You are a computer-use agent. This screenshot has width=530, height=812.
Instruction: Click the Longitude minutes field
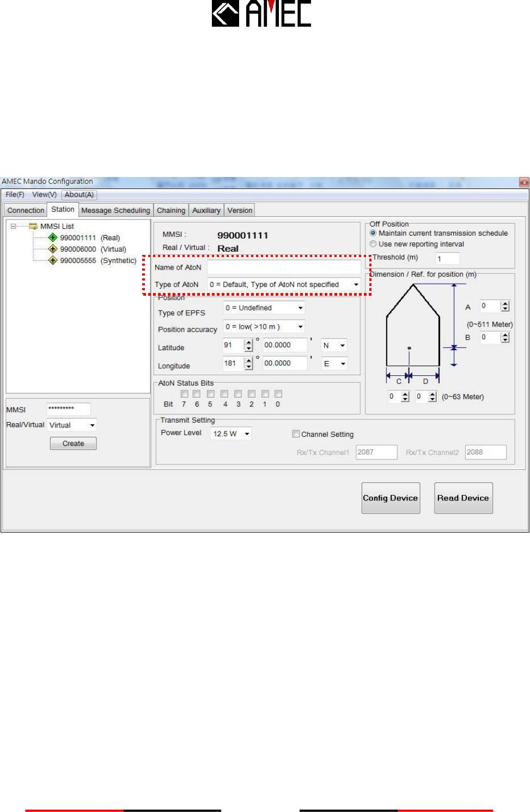(x=285, y=363)
